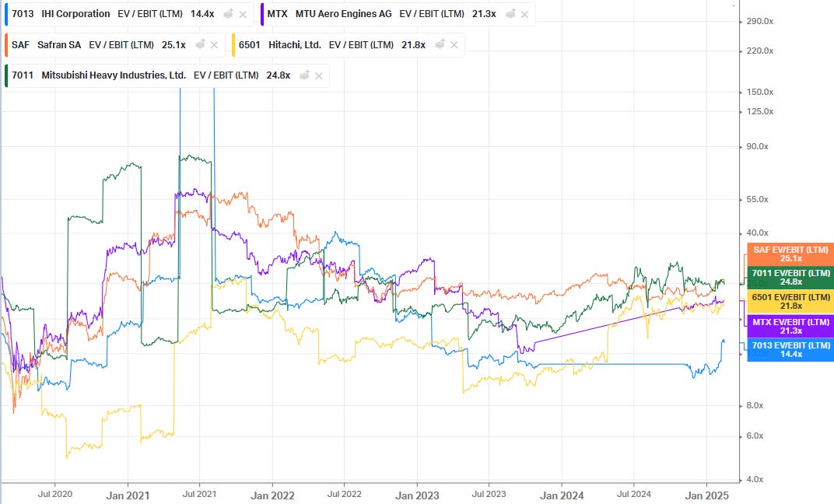Viewport: 834px width, 504px height.
Task: Select the IHI Corporation name in the legend
Action: point(75,14)
